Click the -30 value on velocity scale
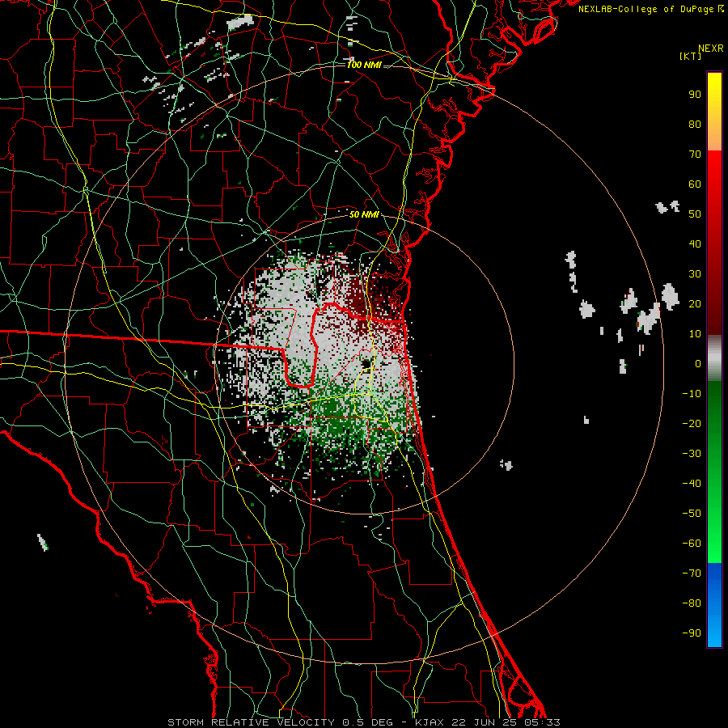This screenshot has height=728, width=728. (692, 454)
